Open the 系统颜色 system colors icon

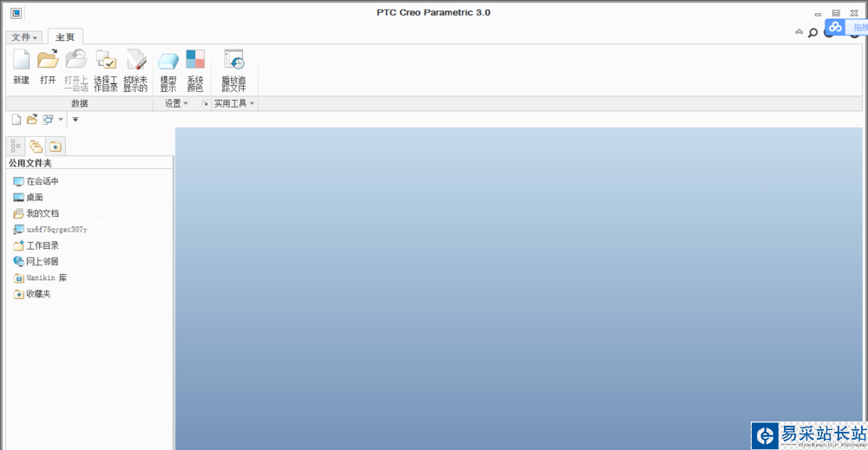(194, 69)
